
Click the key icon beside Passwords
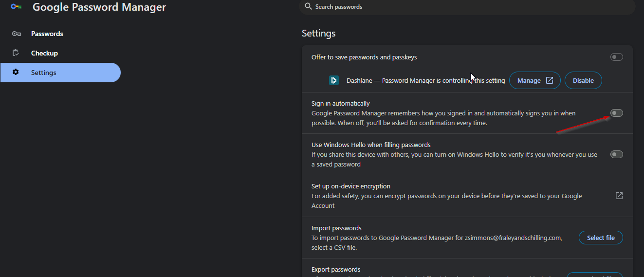coord(16,34)
